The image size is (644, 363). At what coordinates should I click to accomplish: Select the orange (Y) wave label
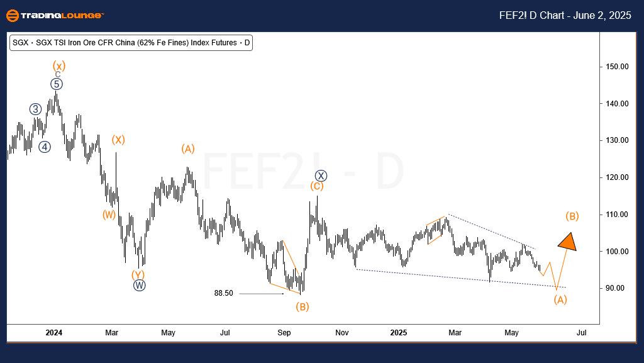(138, 275)
